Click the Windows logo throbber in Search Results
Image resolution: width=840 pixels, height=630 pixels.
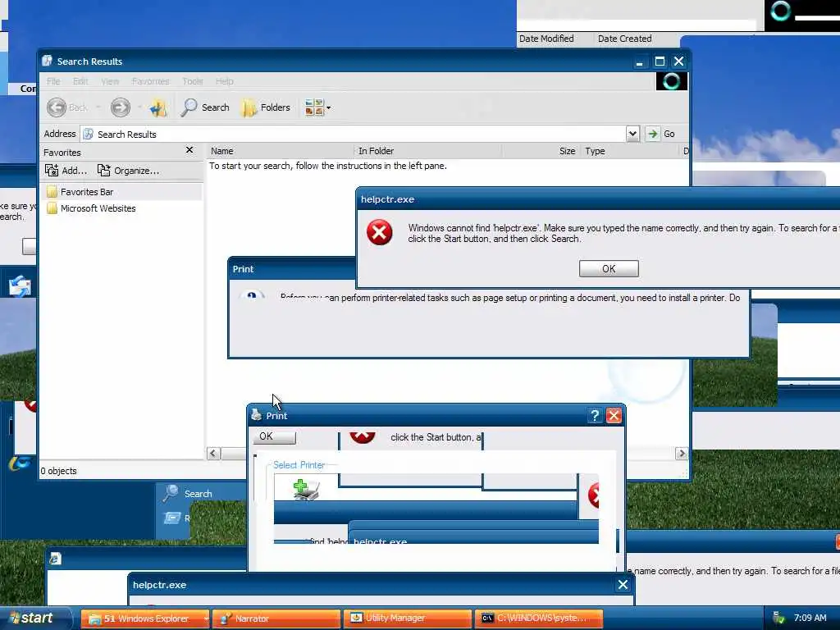click(672, 81)
